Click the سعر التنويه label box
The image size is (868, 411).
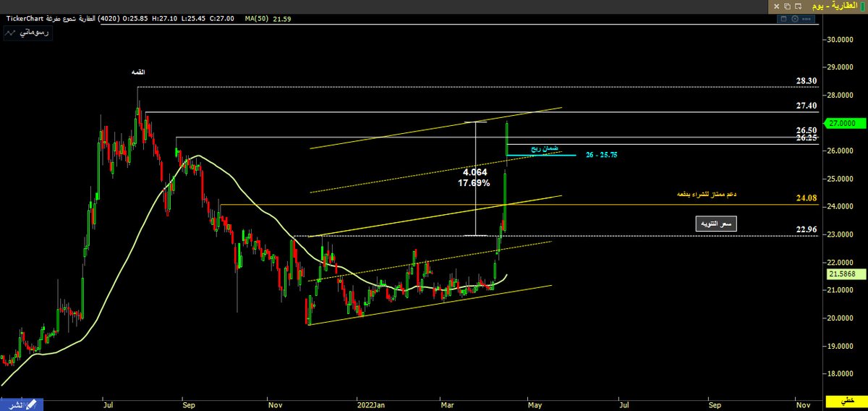click(x=716, y=224)
